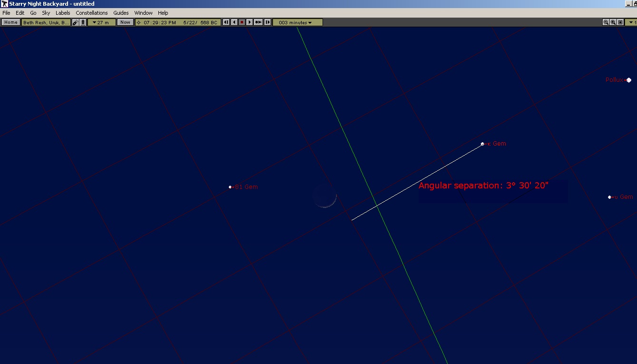Click the satellite location icon
This screenshot has width=637, height=364.
pos(76,22)
